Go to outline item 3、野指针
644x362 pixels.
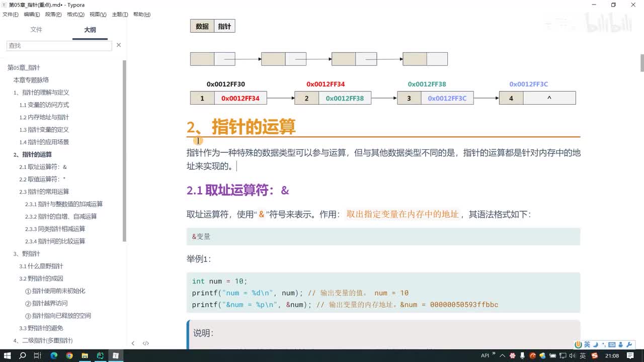tap(27, 253)
